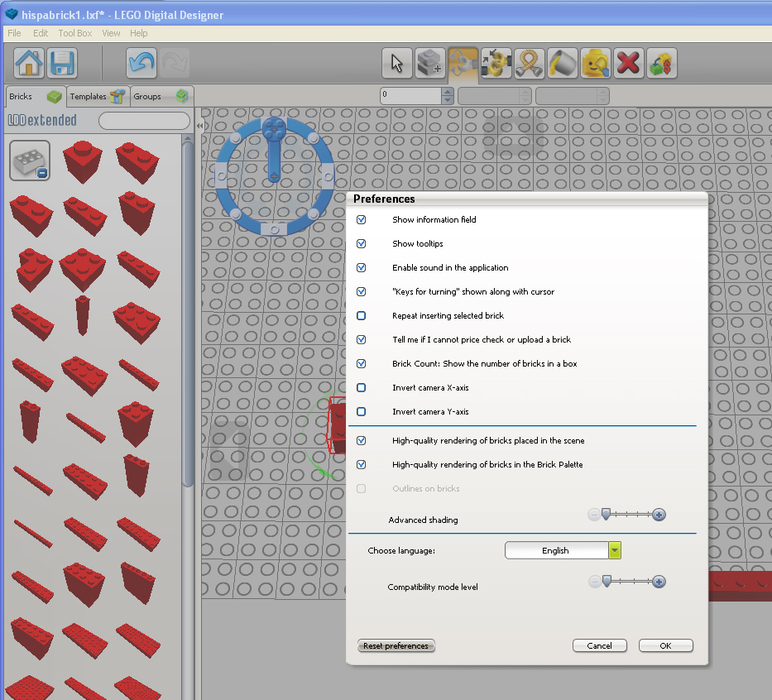
Task: Cancel the Preferences dialog
Action: [x=600, y=646]
